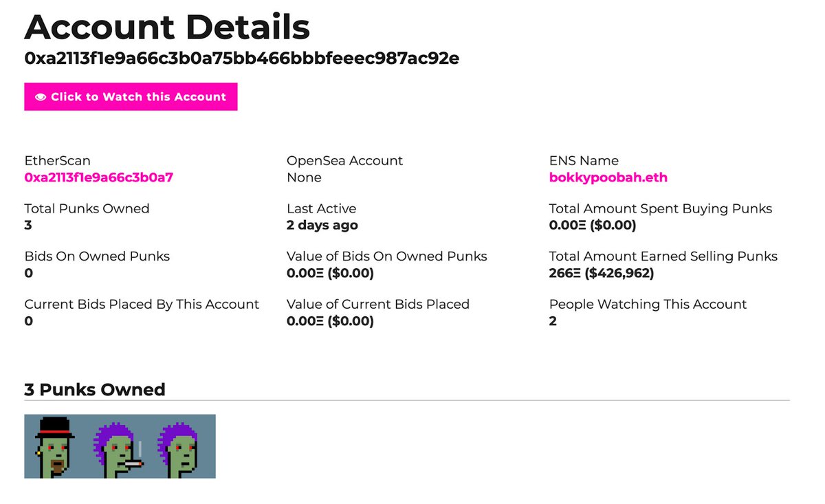Click the 266Ξ ($426,962) earned amount
The height and width of the screenshot is (504, 825).
click(601, 273)
